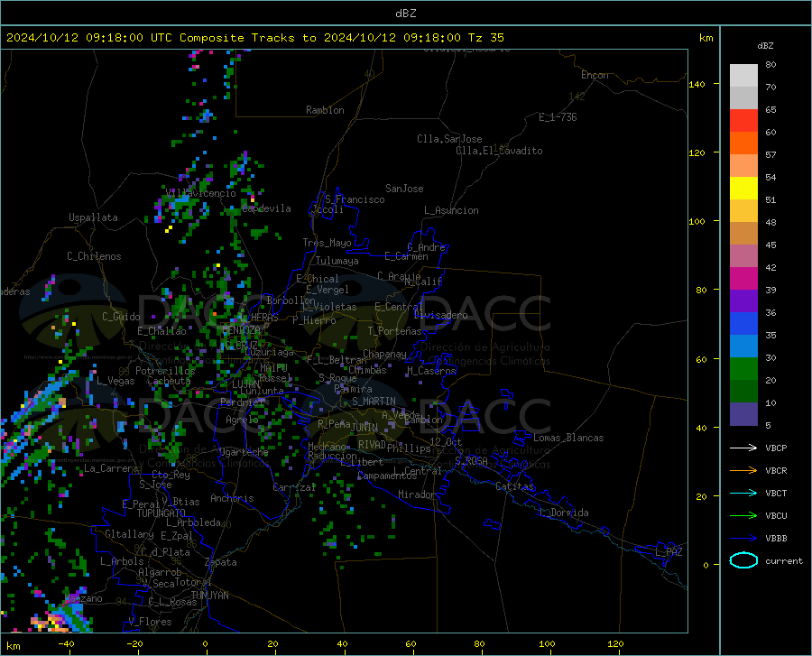Click the 'S_MARTIN' map label
812x656 pixels.
[x=374, y=402]
